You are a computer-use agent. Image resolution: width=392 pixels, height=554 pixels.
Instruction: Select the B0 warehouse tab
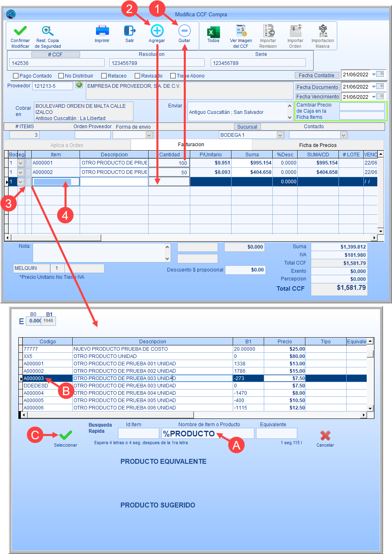pos(33,314)
